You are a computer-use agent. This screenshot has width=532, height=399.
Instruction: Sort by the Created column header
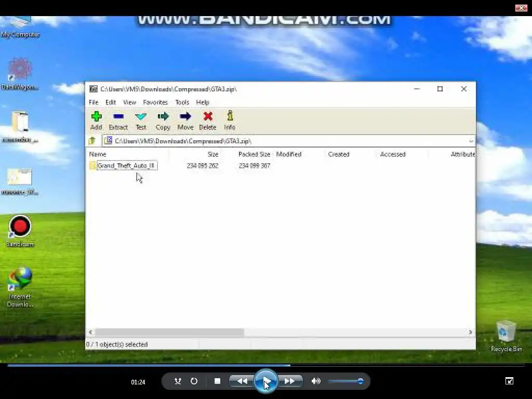click(339, 154)
